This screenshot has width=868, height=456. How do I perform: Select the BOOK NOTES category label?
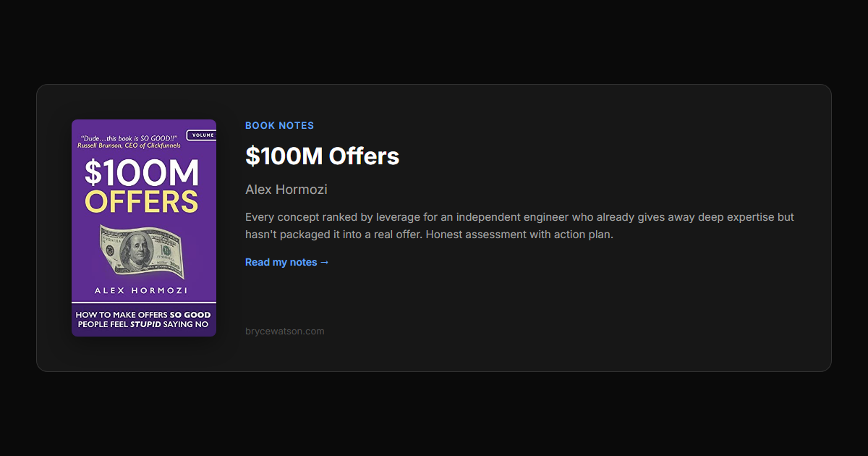point(279,125)
